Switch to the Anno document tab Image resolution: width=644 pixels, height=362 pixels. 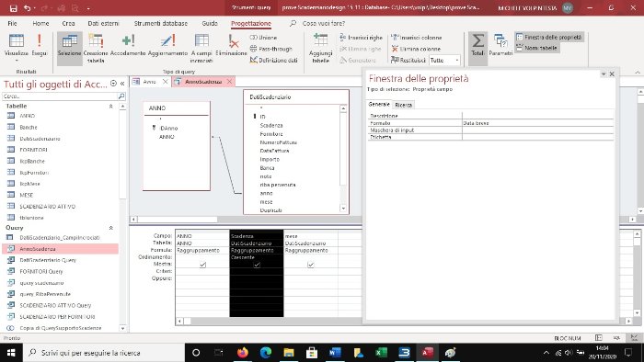[x=149, y=82]
